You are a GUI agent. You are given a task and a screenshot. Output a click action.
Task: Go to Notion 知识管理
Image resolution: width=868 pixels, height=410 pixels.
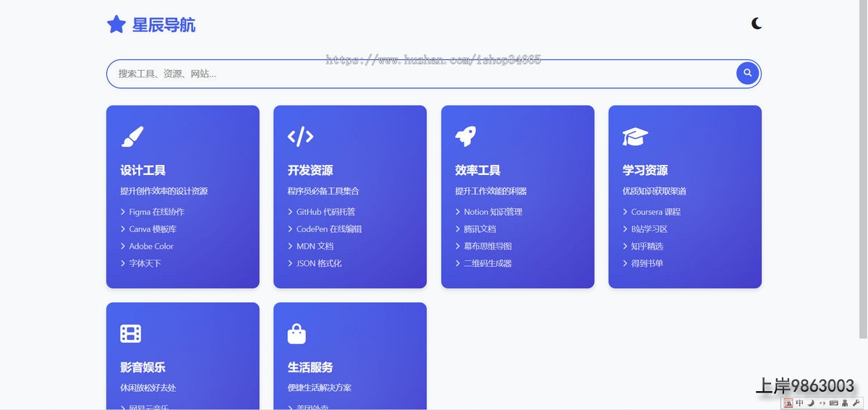[x=493, y=212]
